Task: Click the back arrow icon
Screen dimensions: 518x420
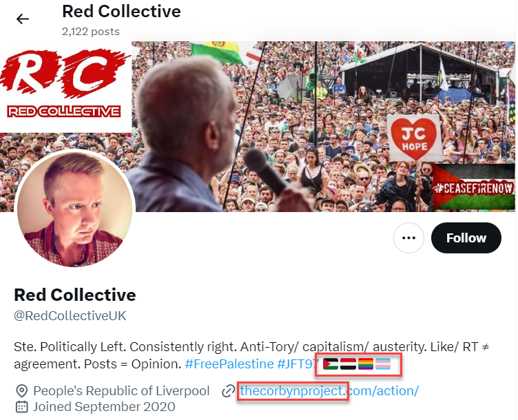Action: pyautogui.click(x=23, y=19)
